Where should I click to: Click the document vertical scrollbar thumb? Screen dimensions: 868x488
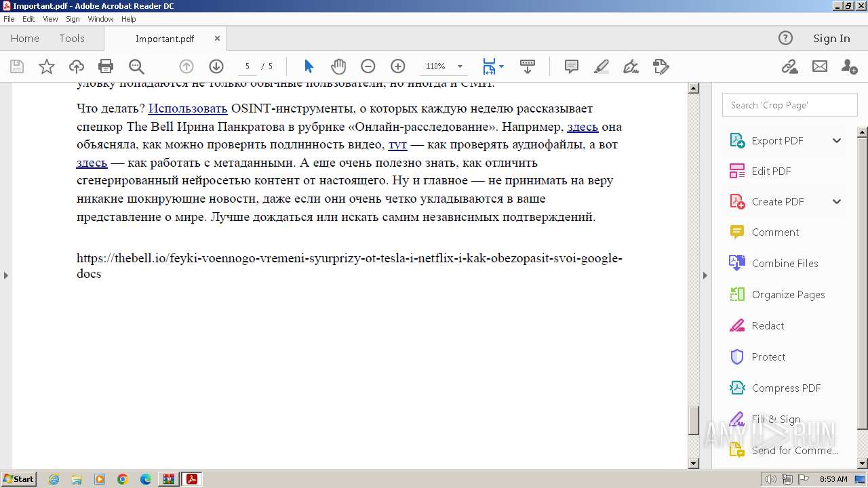click(694, 420)
